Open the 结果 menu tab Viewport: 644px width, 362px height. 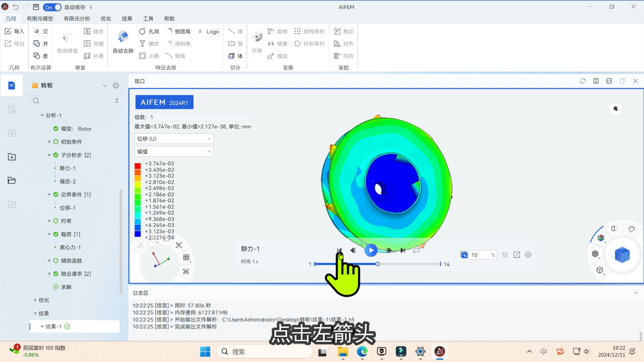127,19
